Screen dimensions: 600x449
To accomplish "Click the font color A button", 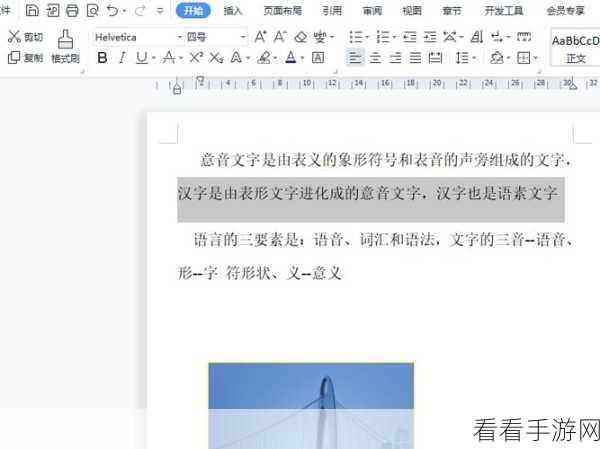I will tap(291, 58).
